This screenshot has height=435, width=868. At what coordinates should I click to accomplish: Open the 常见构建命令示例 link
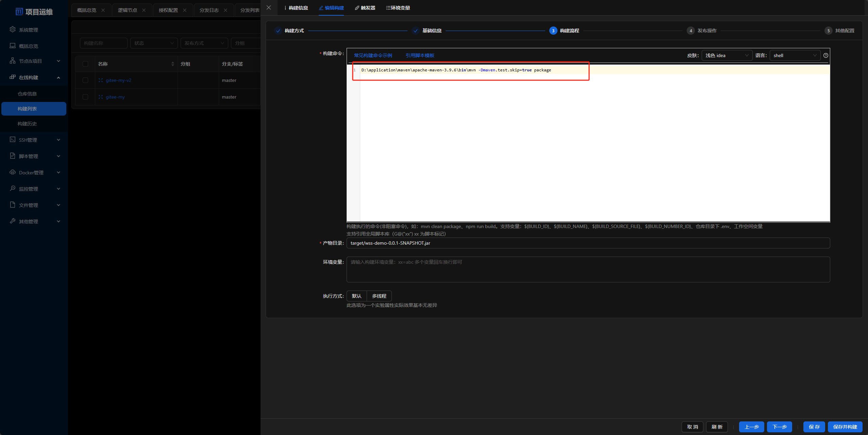373,55
